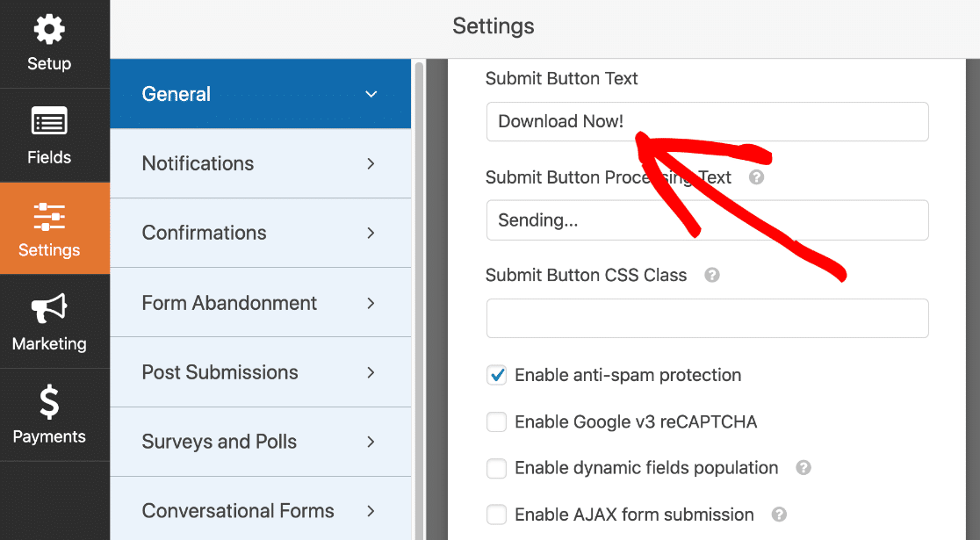Select the Settings sliders icon
980x540 pixels.
(x=49, y=217)
